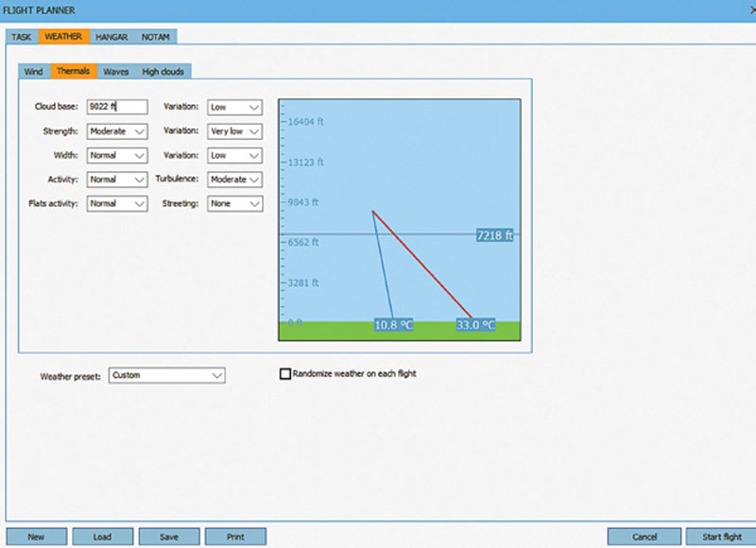The width and height of the screenshot is (756, 548).
Task: Expand the Turbulence dropdown
Action: point(234,180)
